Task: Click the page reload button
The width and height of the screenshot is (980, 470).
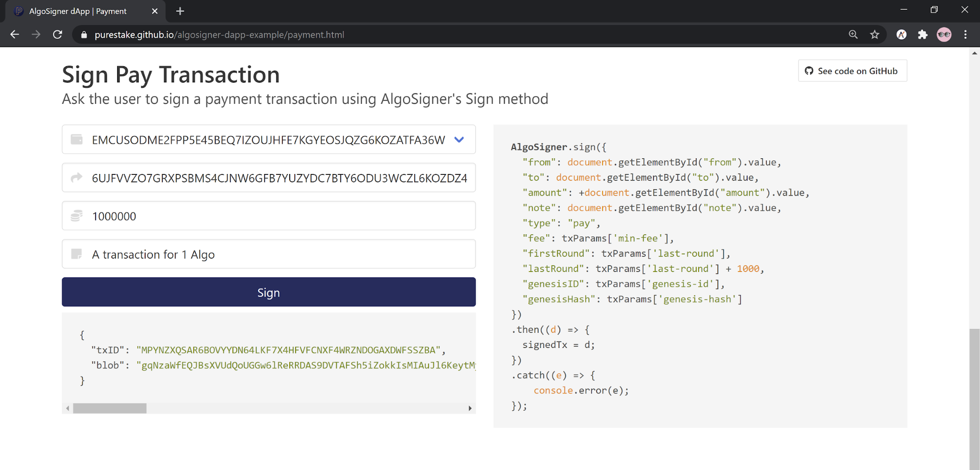Action: coord(57,34)
